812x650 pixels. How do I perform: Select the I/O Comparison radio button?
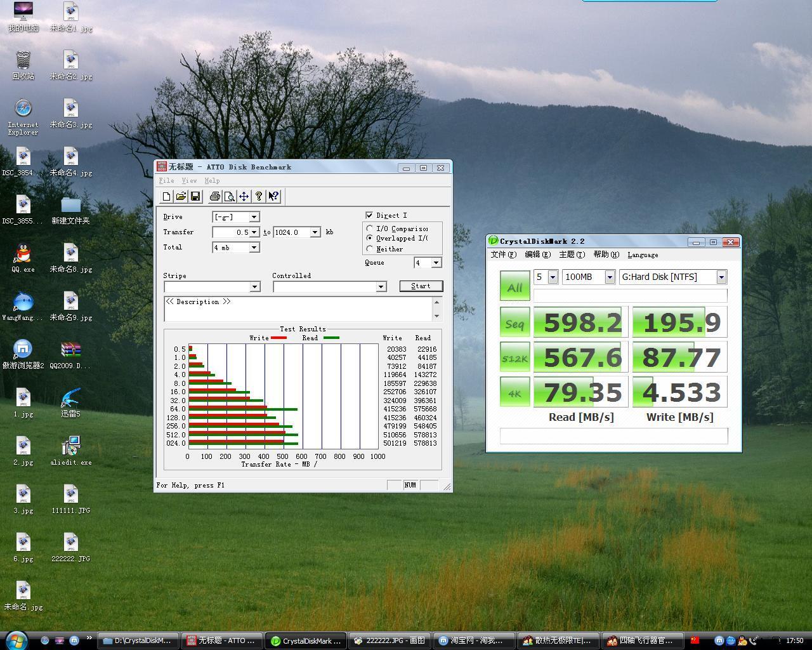point(370,229)
